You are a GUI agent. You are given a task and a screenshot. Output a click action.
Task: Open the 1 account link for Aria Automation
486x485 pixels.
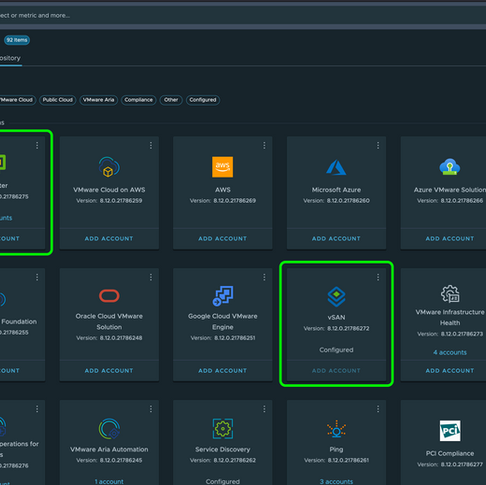click(x=109, y=482)
